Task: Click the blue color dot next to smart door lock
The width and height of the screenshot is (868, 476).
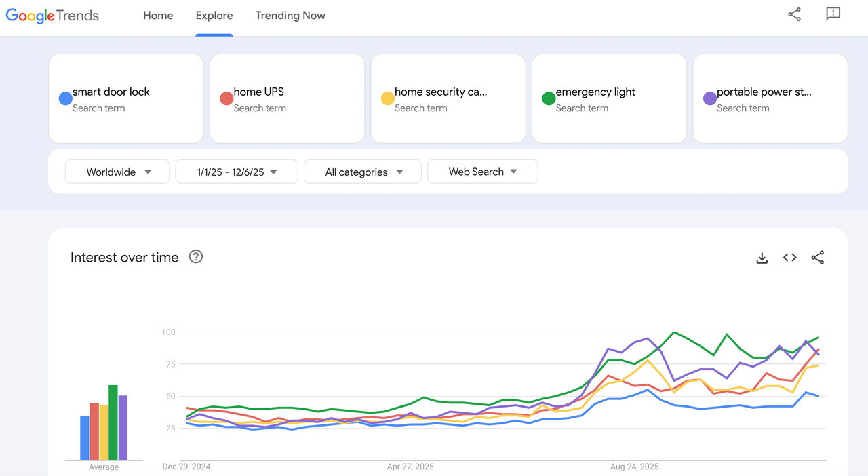Action: [x=65, y=98]
